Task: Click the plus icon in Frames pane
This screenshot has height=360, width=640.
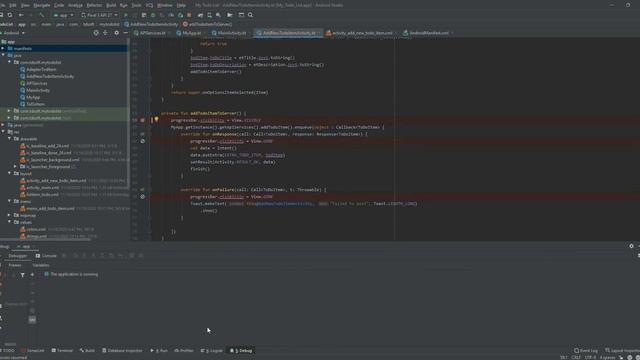Action: point(32,275)
